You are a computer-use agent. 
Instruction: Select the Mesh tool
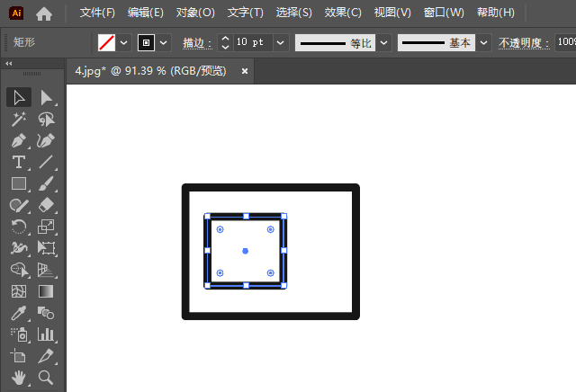(x=19, y=291)
